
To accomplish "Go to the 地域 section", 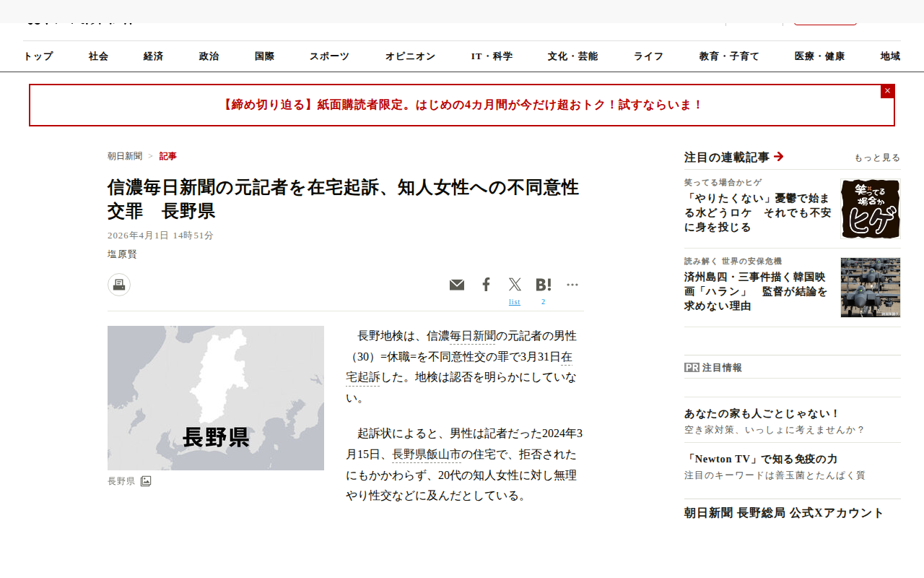I will tap(890, 56).
